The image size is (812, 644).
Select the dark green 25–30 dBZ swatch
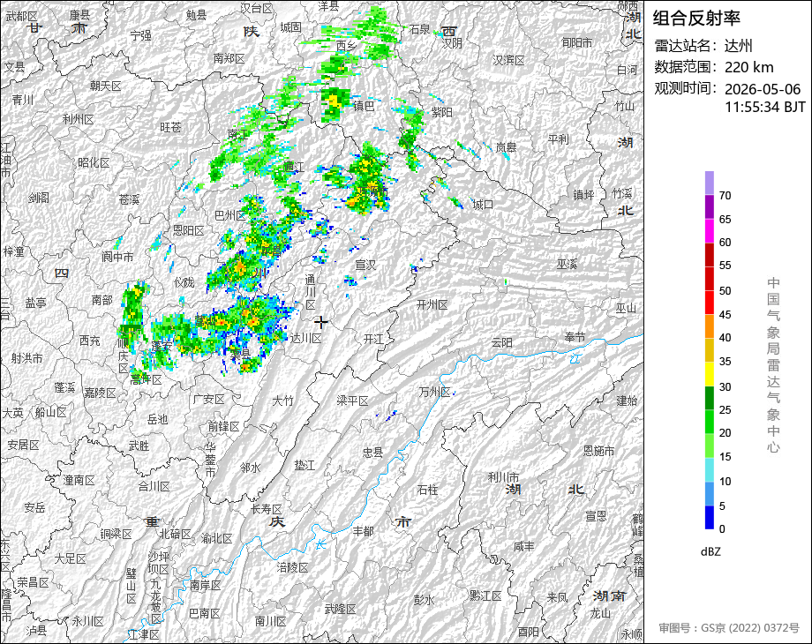point(710,398)
